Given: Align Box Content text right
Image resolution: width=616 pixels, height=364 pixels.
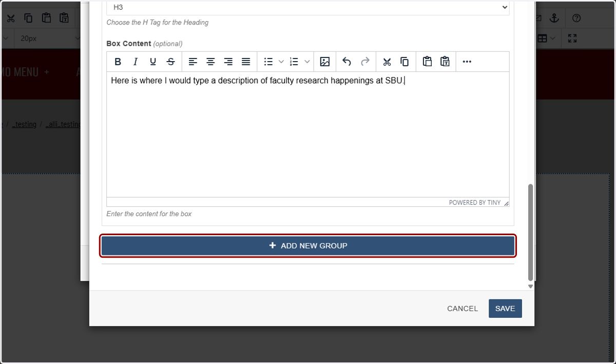Looking at the screenshot, I should point(228,62).
